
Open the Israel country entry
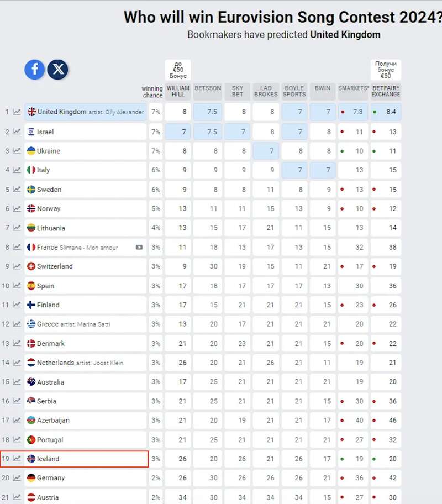tap(45, 132)
